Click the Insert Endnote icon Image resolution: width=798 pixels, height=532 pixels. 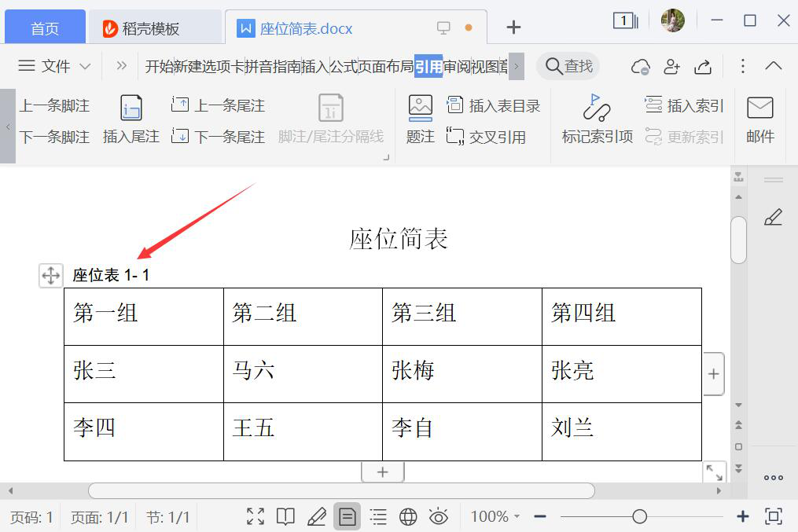131,108
